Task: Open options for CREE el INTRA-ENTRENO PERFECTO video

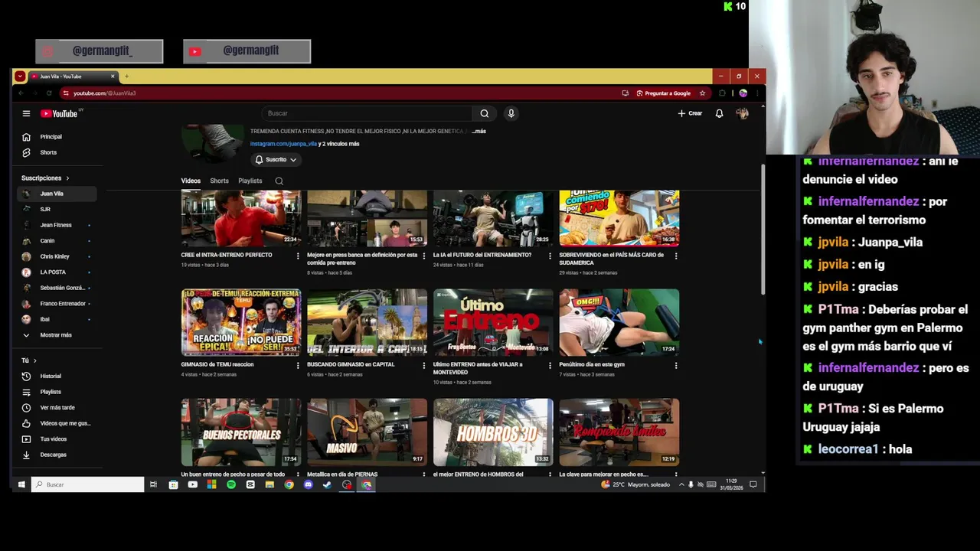Action: tap(298, 256)
